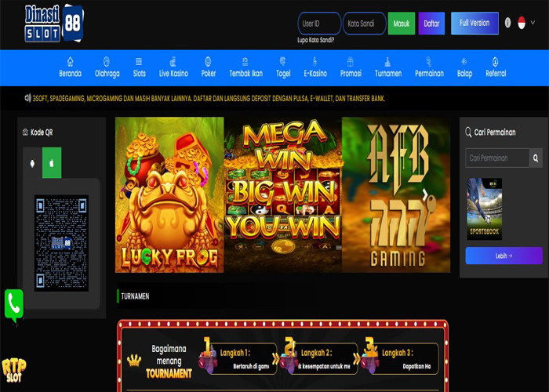Click the Slots menu label
The height and width of the screenshot is (392, 549).
coord(139,74)
